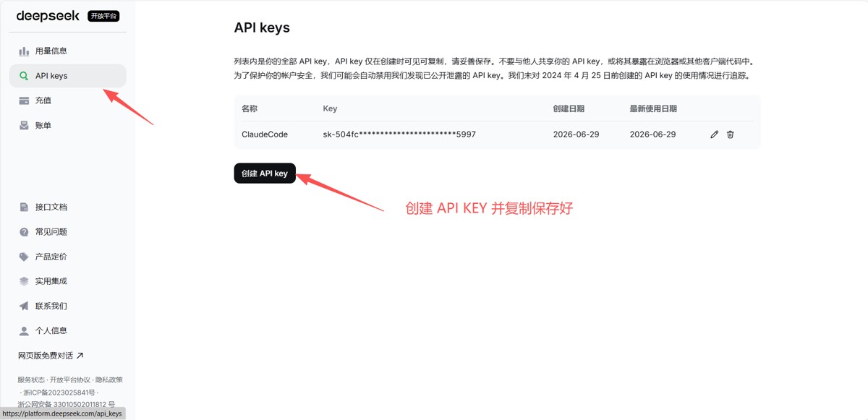Viewport: 868px width, 420px height.
Task: Open 个人信息 profile page
Action: [67, 330]
